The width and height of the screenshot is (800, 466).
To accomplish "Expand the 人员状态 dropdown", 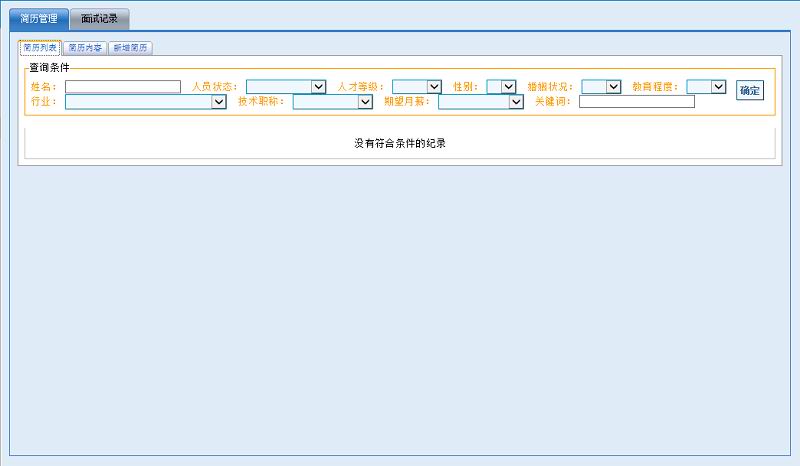I will (286, 87).
